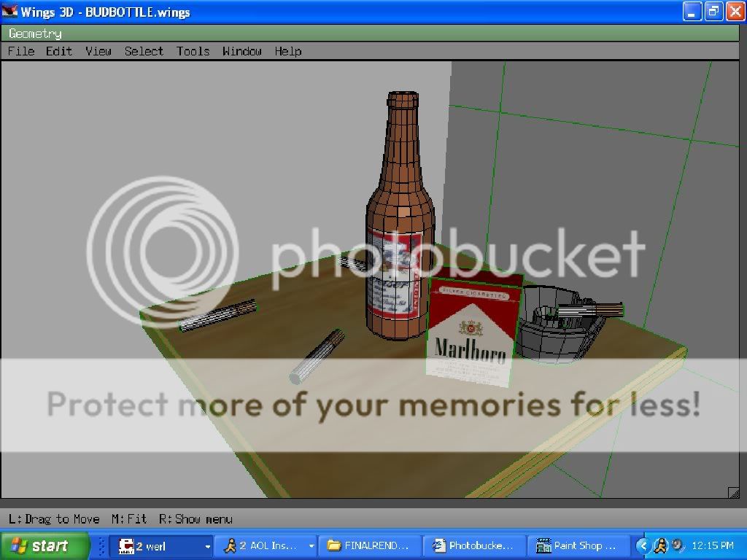The image size is (747, 560).
Task: Click the system tray clock
Action: coord(712,545)
